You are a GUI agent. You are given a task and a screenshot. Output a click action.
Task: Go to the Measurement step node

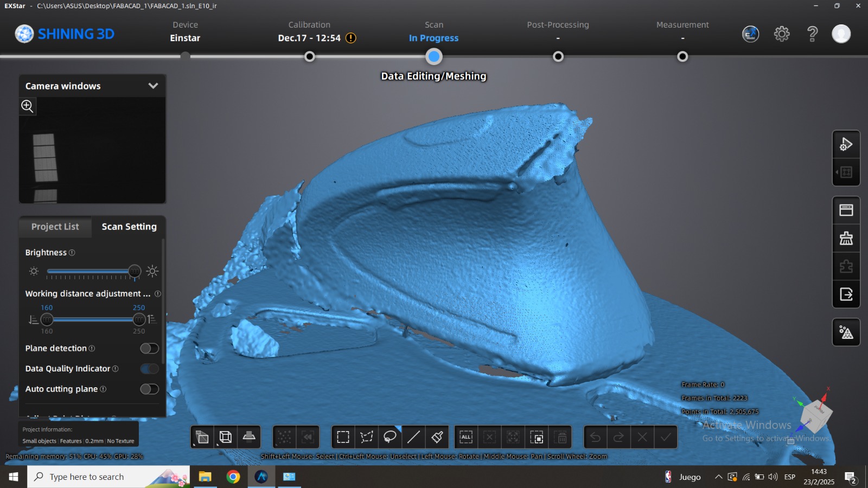(682, 56)
